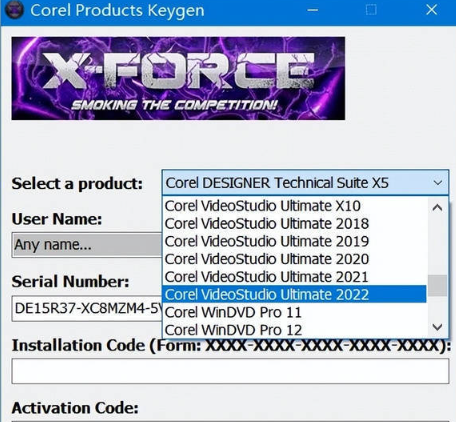Choose Corel VideoStudio Ultimate 2021 item
Screen dimensions: 456x422
294,277
